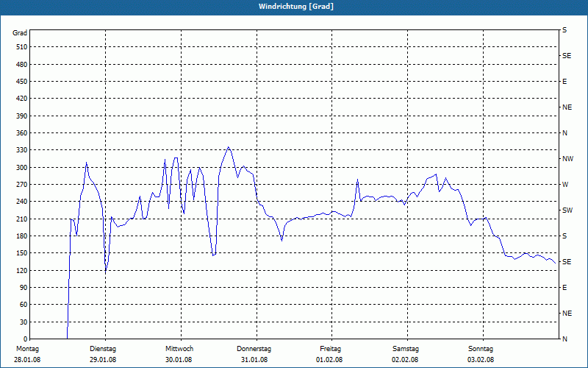The image size is (588, 368).
Task: Click the Grad axis unit label
Action: coord(20,33)
